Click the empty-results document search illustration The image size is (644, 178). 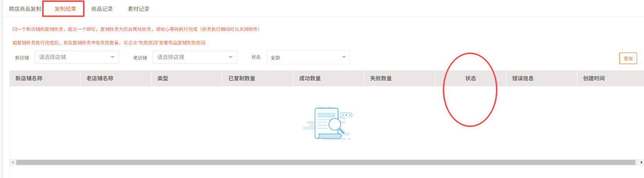[327, 124]
